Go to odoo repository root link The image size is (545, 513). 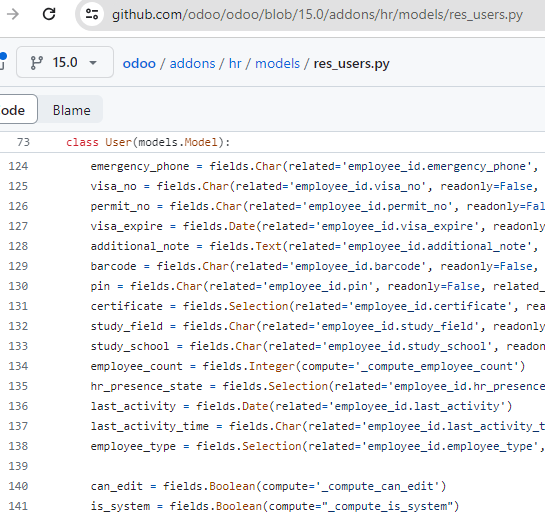click(x=139, y=64)
